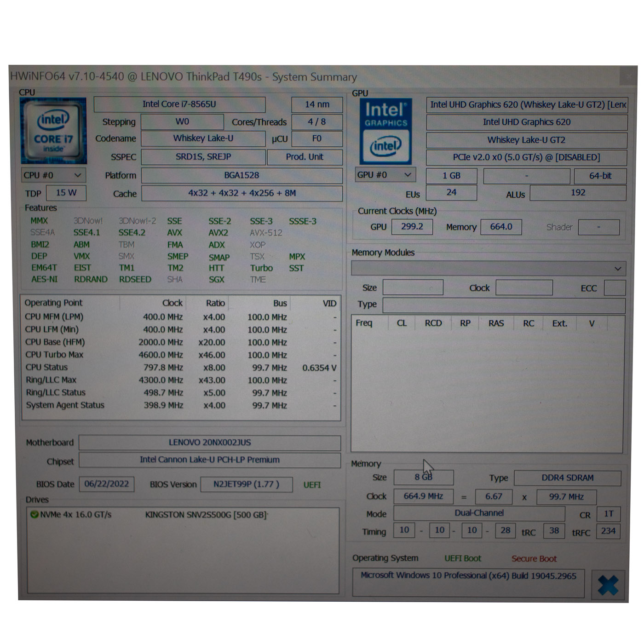Click the red Secure Boot label
The height and width of the screenshot is (644, 644).
click(534, 559)
